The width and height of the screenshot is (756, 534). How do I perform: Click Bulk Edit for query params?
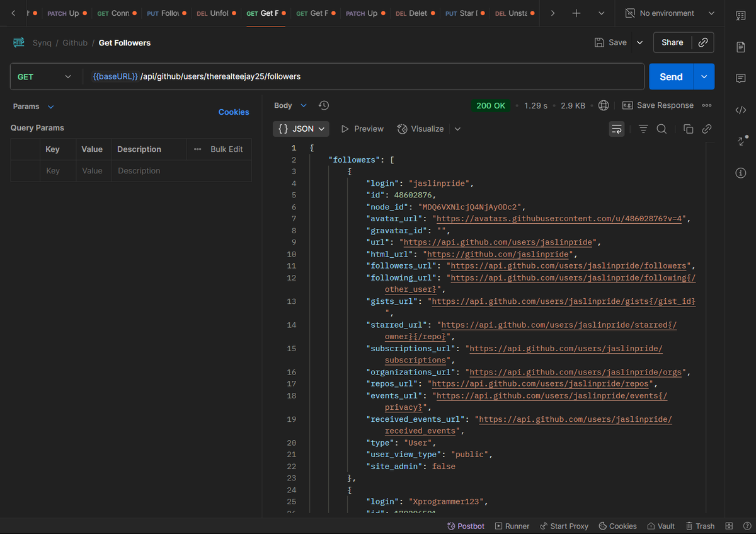click(x=227, y=149)
